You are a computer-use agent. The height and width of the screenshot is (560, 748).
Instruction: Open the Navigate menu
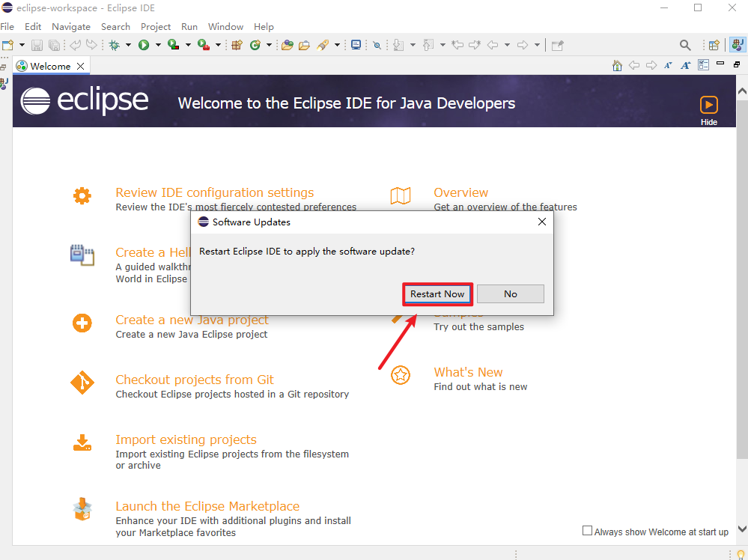click(71, 26)
